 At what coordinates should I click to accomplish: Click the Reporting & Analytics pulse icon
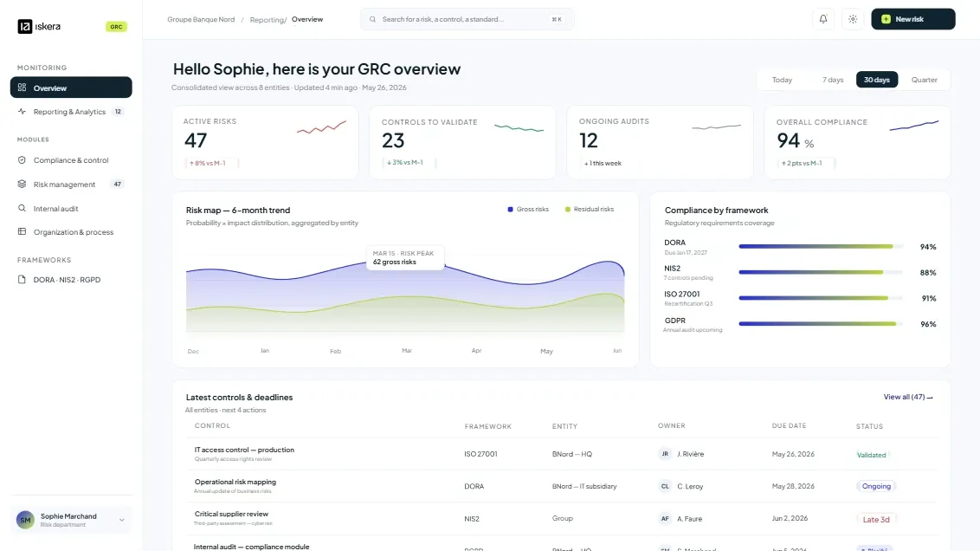(x=22, y=111)
